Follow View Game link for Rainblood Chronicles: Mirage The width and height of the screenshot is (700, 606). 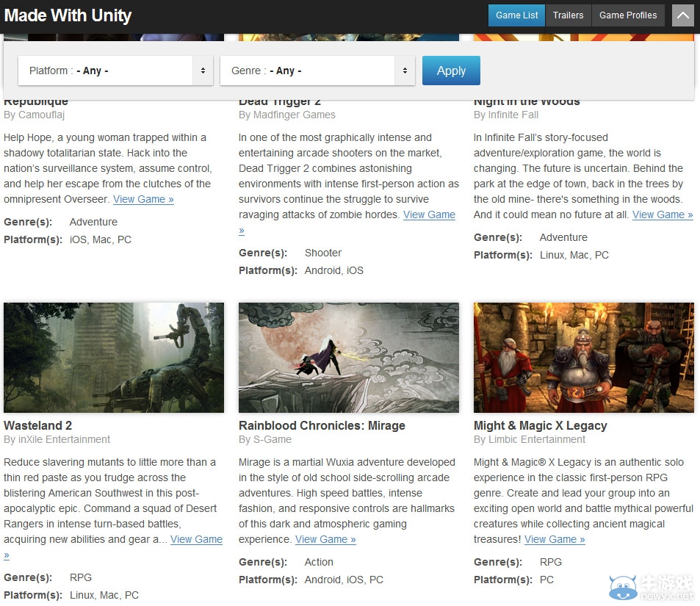325,539
